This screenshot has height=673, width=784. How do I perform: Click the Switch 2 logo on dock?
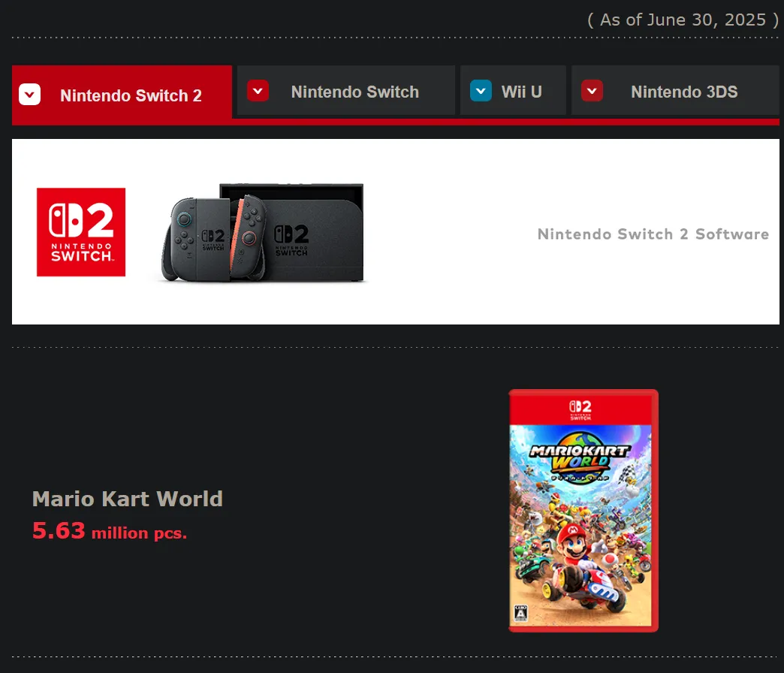pos(291,240)
